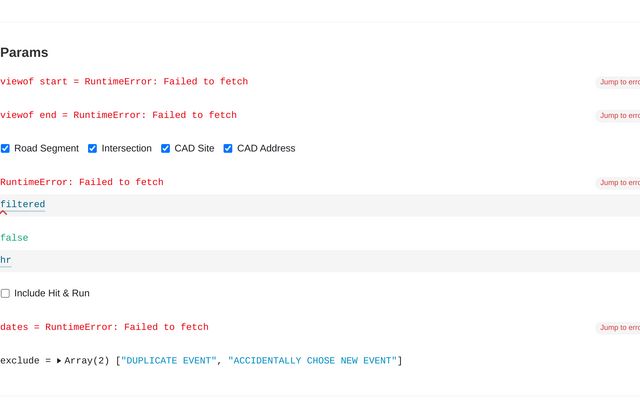
Task: Click the "DUPLICATE EVENT" string value
Action: click(x=168, y=360)
